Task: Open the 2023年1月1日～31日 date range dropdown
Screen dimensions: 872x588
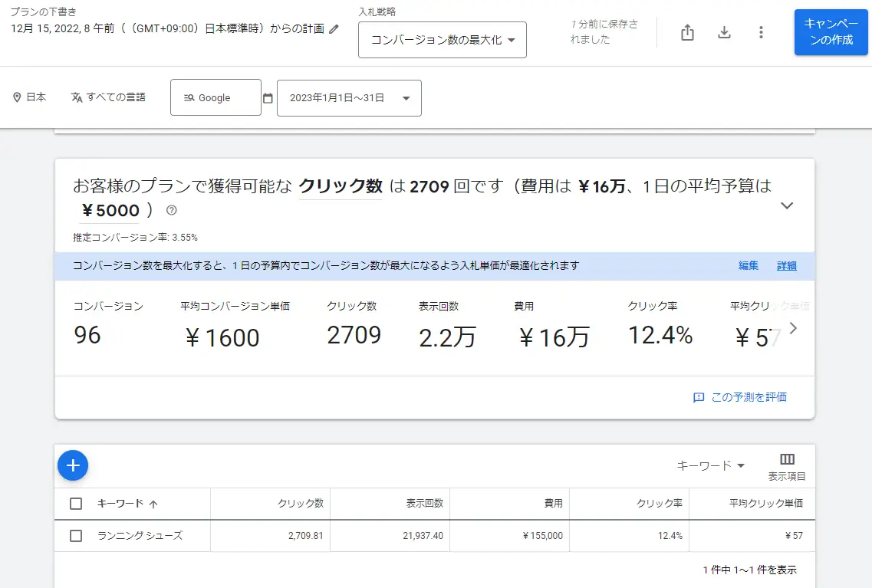Action: coord(349,98)
